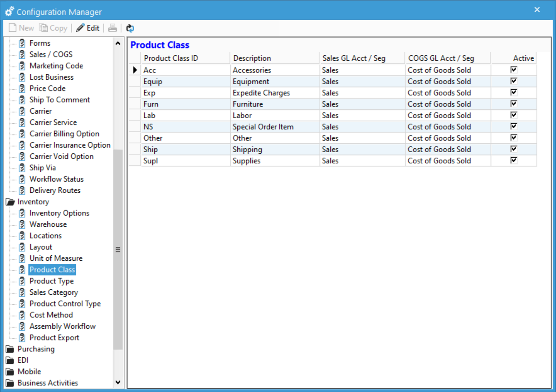Screen dimensions: 556x392
Task: Click the Edit toolbar button
Action: tap(88, 28)
